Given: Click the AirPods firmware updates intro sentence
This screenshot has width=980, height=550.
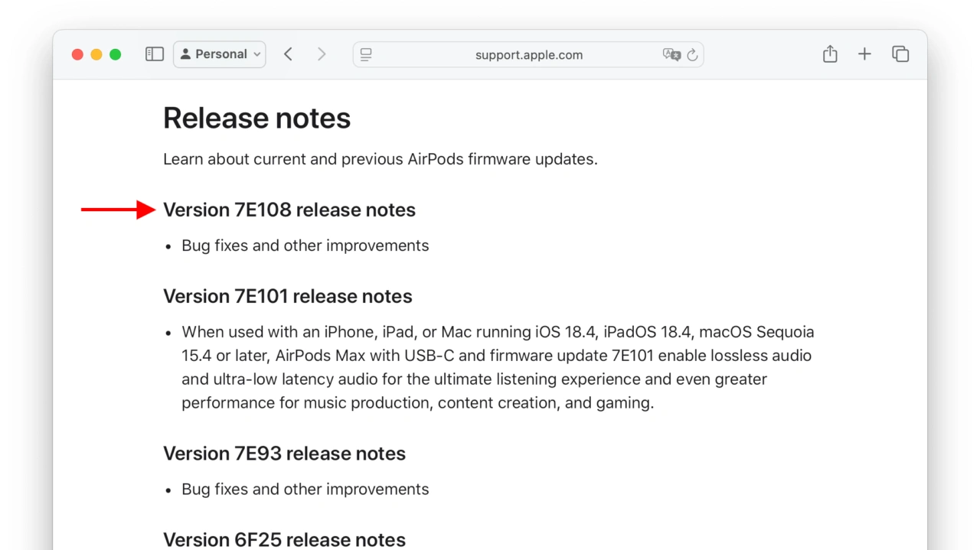Looking at the screenshot, I should pyautogui.click(x=380, y=159).
